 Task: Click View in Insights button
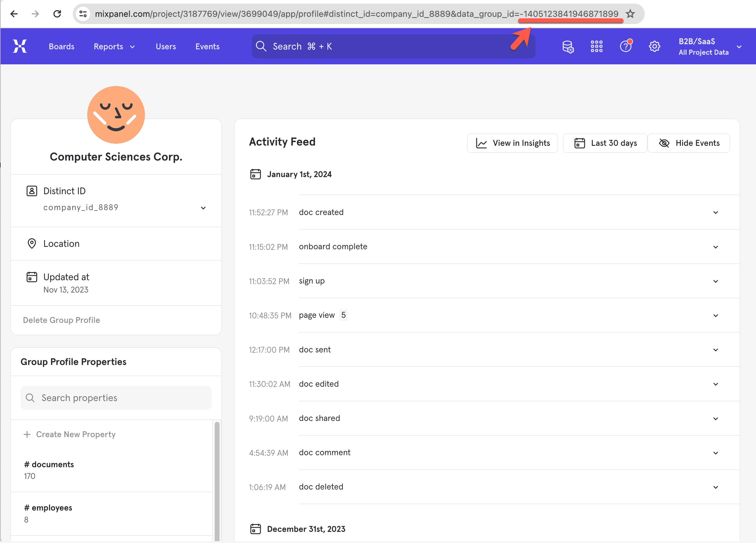[x=512, y=143]
